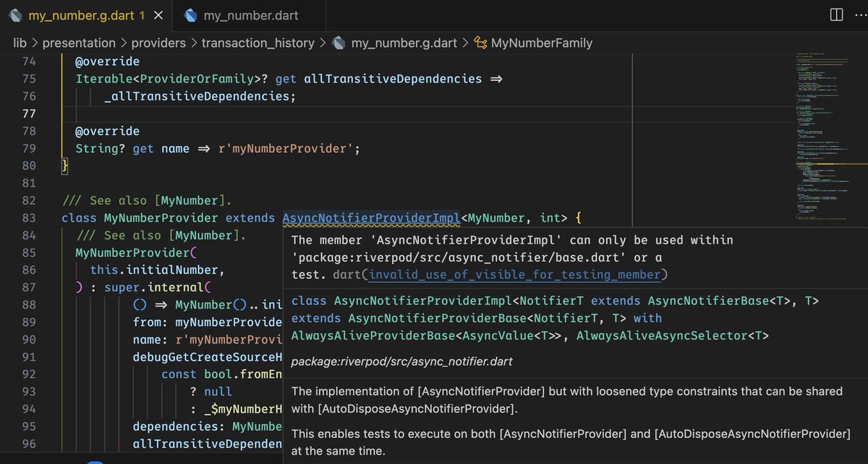This screenshot has width=868, height=464.
Task: Expand the providers breadcrumb dropdown
Action: (158, 43)
